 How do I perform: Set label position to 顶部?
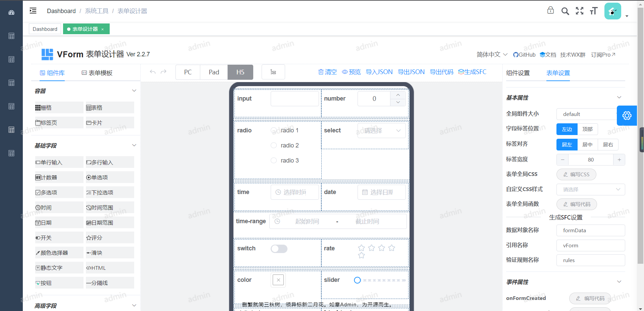[587, 129]
